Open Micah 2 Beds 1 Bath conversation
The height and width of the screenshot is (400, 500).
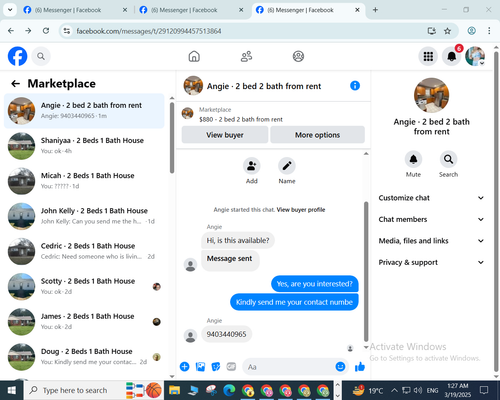tap(84, 181)
